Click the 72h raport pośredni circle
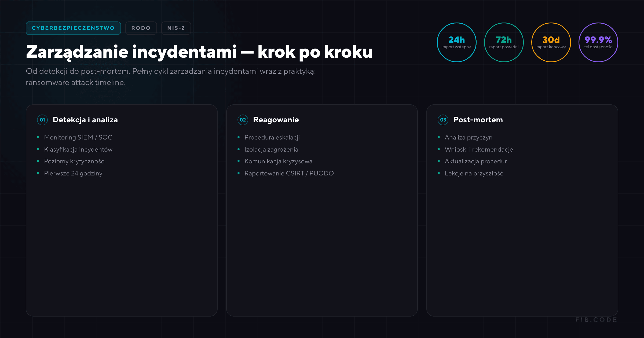644x338 pixels. point(504,42)
